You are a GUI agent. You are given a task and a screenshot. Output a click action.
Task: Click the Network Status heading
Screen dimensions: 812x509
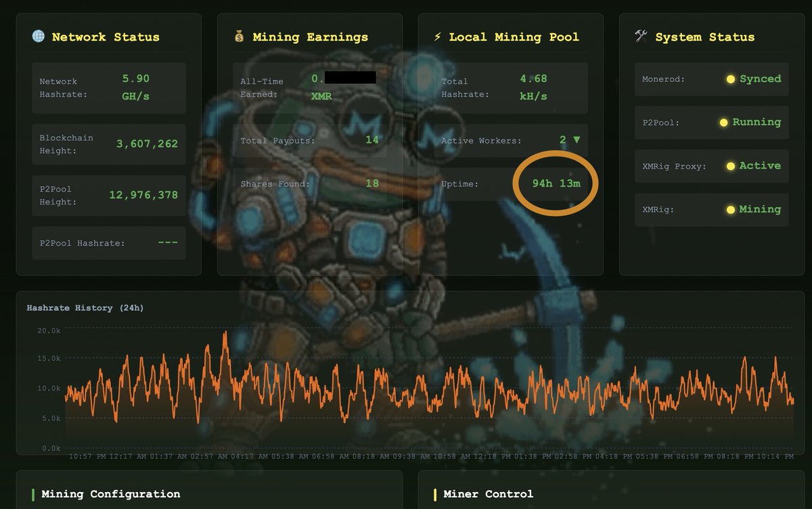coord(106,37)
